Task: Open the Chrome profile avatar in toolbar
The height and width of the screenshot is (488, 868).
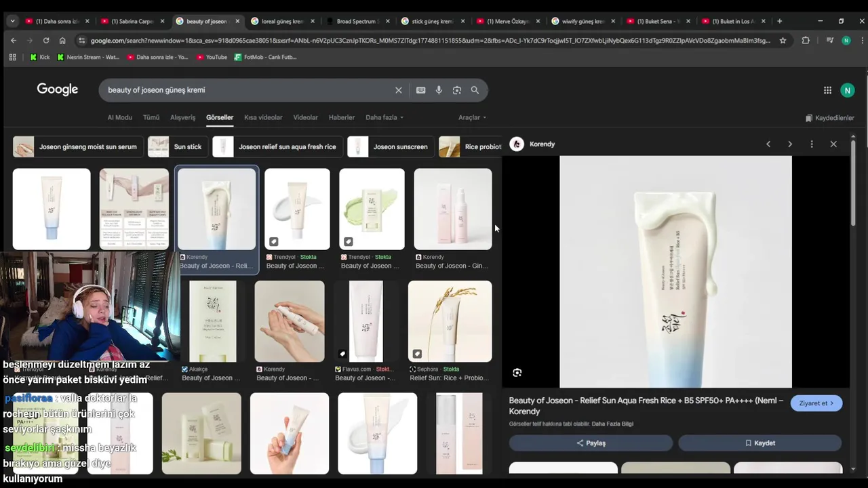Action: pyautogui.click(x=846, y=41)
